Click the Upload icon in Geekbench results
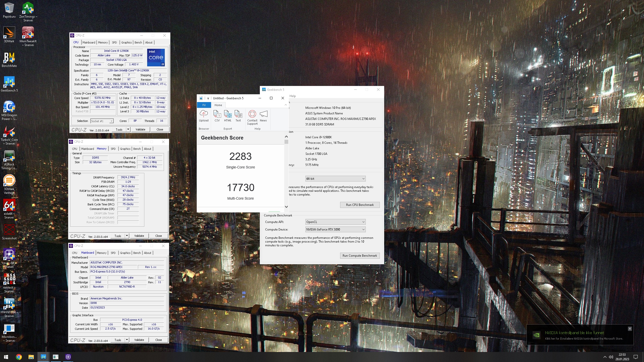Viewport: 644px width, 362px height. (204, 116)
